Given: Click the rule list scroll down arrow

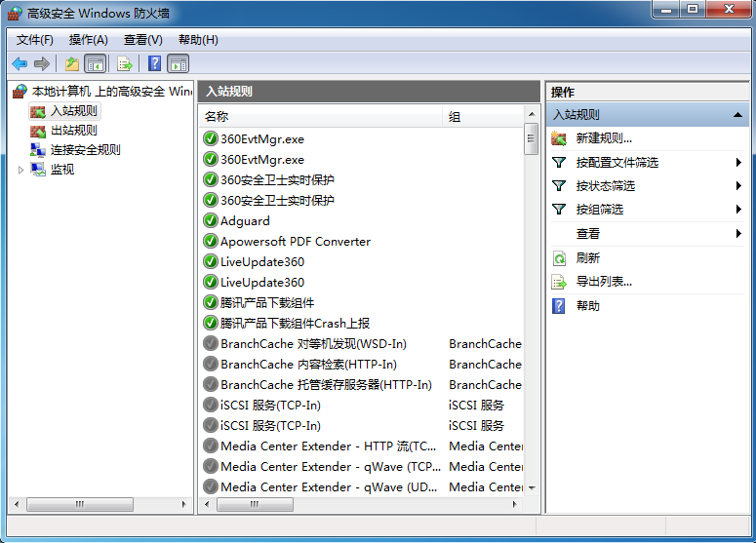Looking at the screenshot, I should (532, 488).
